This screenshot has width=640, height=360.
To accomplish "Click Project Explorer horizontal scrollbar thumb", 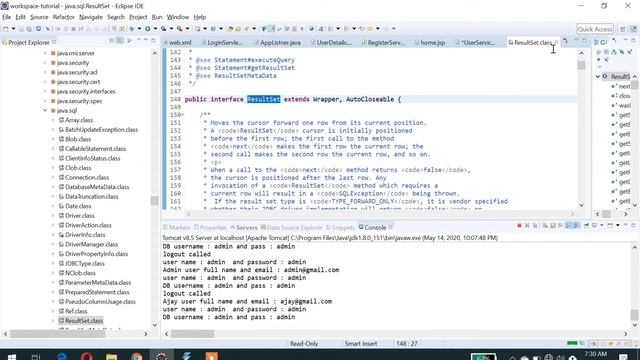I will pos(58,334).
